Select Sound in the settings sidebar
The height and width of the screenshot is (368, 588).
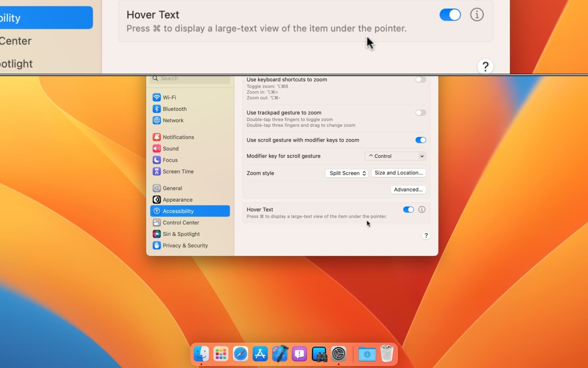pyautogui.click(x=170, y=149)
